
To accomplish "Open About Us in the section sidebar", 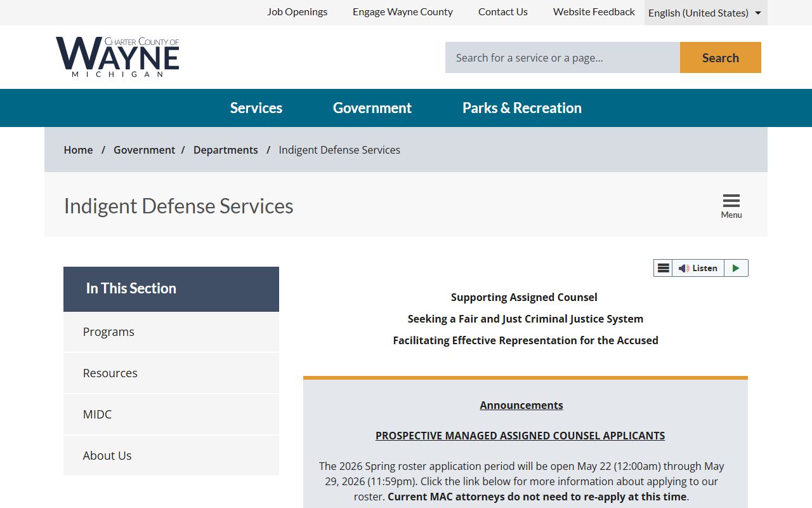I will point(171,456).
